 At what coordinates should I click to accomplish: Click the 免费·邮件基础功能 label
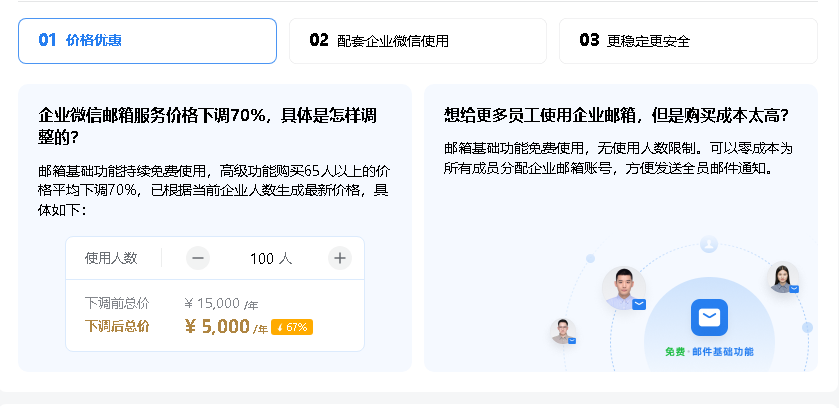click(709, 352)
